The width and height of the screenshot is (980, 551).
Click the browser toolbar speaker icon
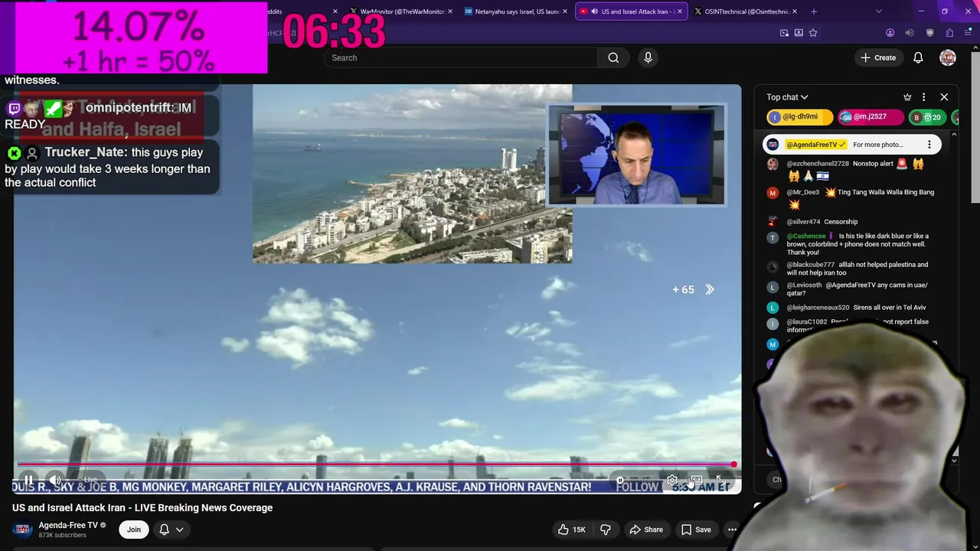pos(910,33)
